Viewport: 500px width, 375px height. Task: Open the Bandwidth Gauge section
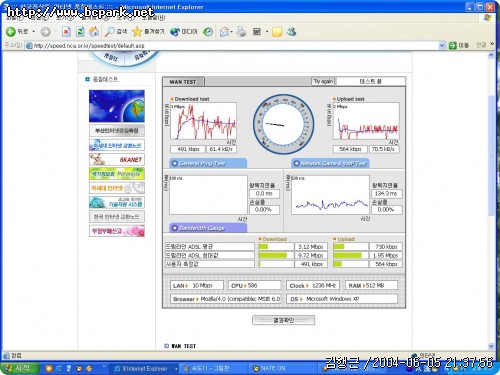tap(208, 228)
